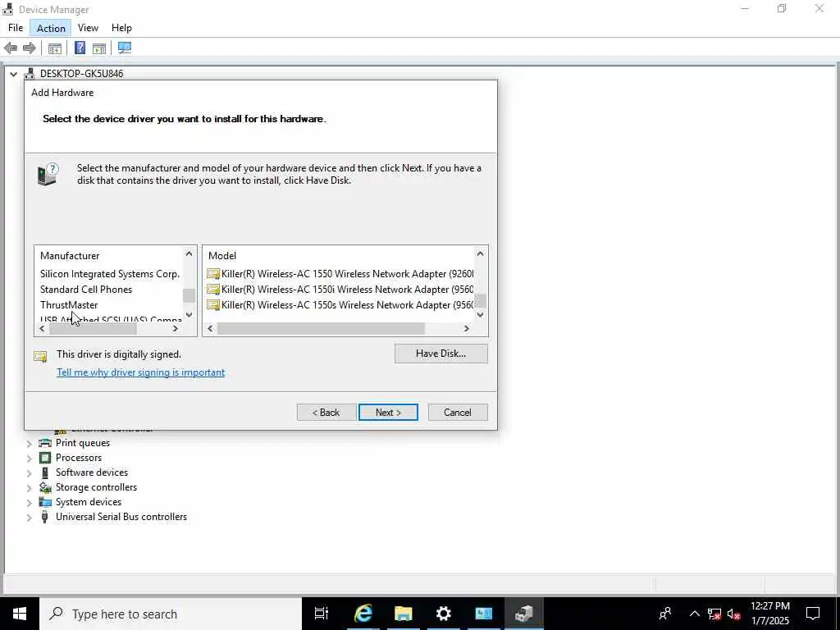The image size is (840, 630).
Task: Select Killer Wireless-AC 1550i adapter model
Action: click(x=340, y=290)
